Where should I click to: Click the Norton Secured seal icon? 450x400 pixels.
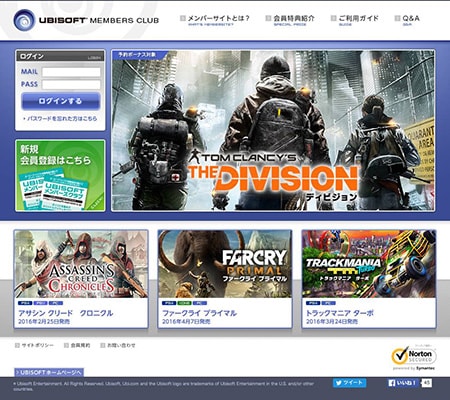click(x=414, y=356)
